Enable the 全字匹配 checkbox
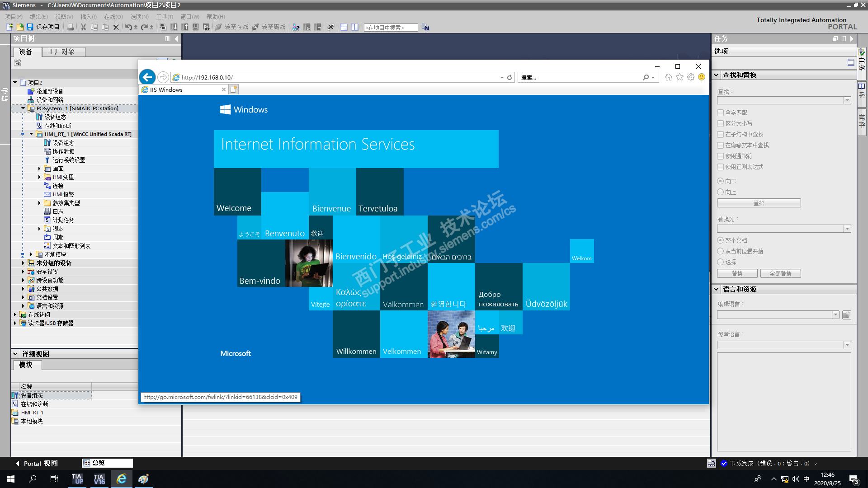Viewport: 868px width, 488px height. pyautogui.click(x=721, y=113)
